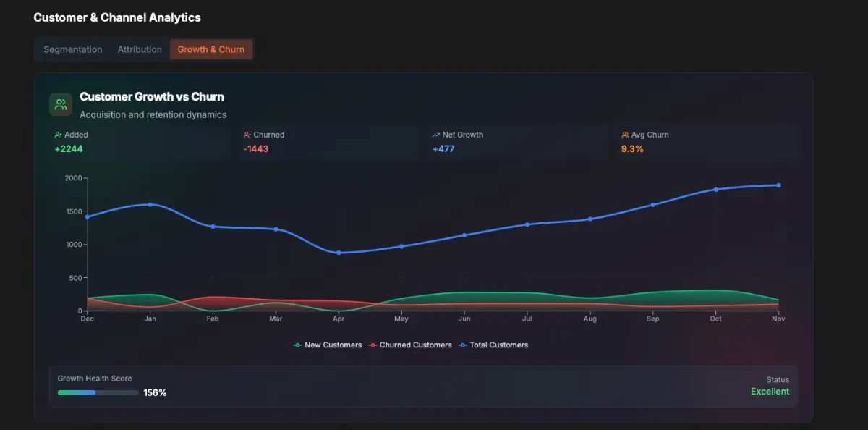Click the +477 Net Growth value
This screenshot has height=430, width=868.
(442, 148)
